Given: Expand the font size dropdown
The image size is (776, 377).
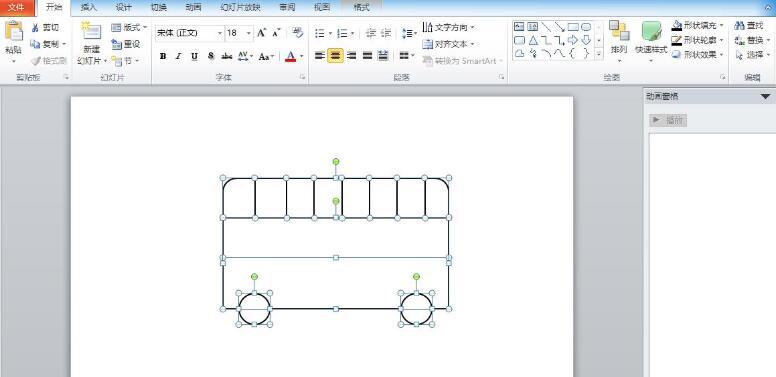Looking at the screenshot, I should pyautogui.click(x=248, y=33).
